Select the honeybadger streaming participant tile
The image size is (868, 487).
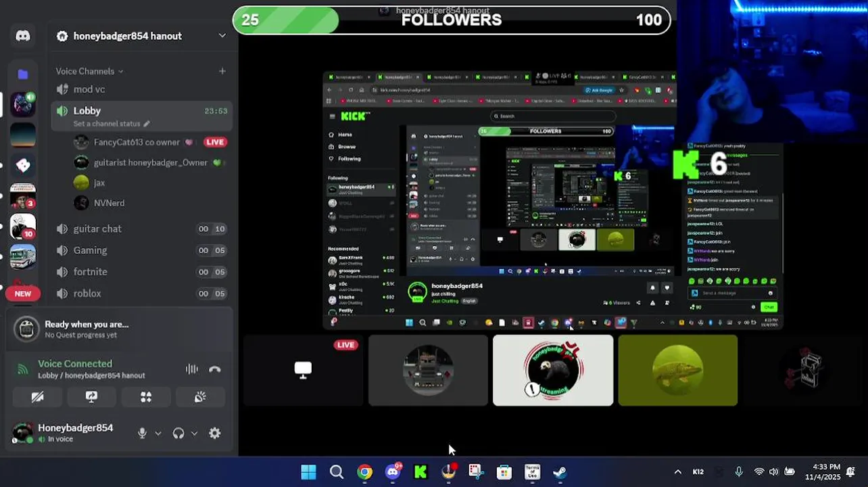click(553, 370)
